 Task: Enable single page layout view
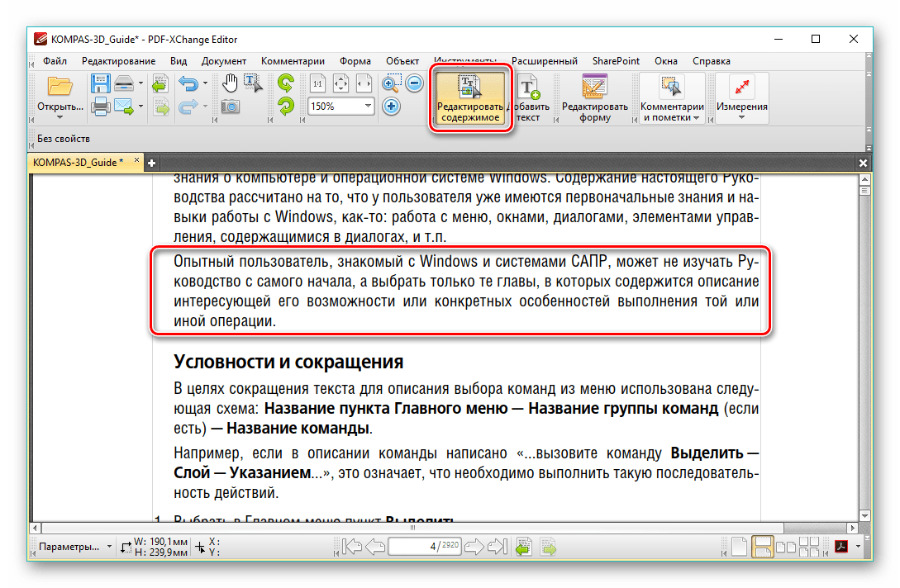tap(740, 547)
